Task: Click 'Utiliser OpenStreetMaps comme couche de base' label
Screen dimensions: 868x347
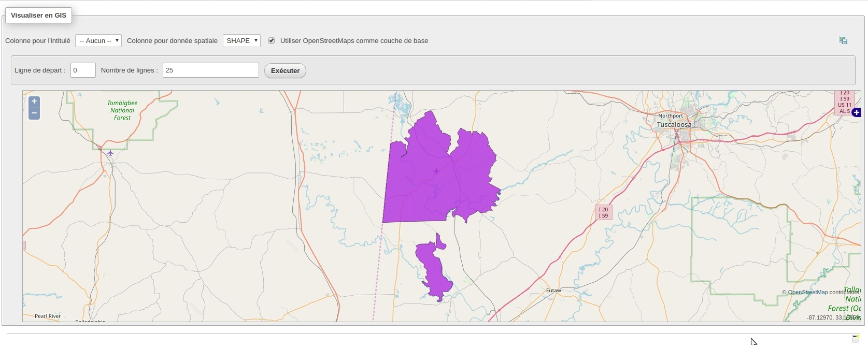Action: (354, 40)
